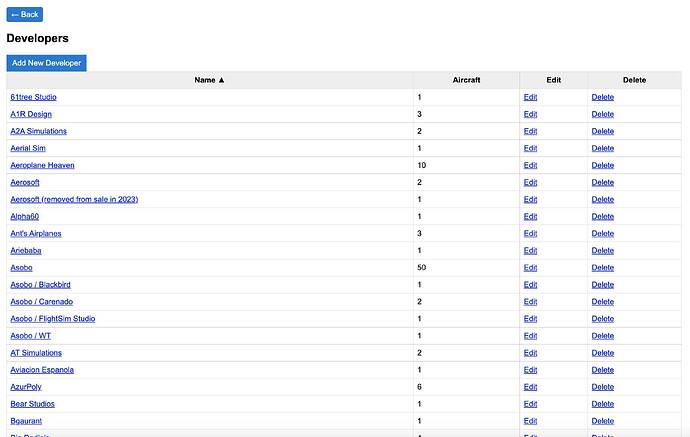Click Add New Developer button
This screenshot has height=437, width=690.
(46, 63)
